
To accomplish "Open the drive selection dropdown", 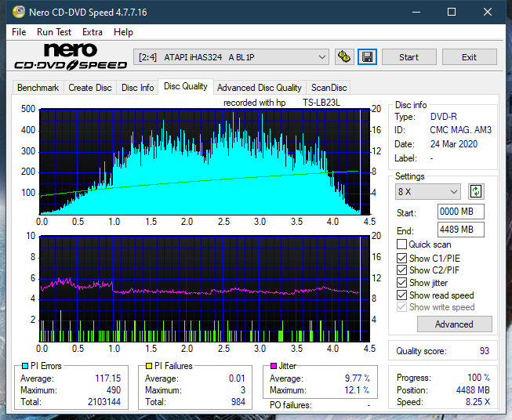I will (231, 57).
